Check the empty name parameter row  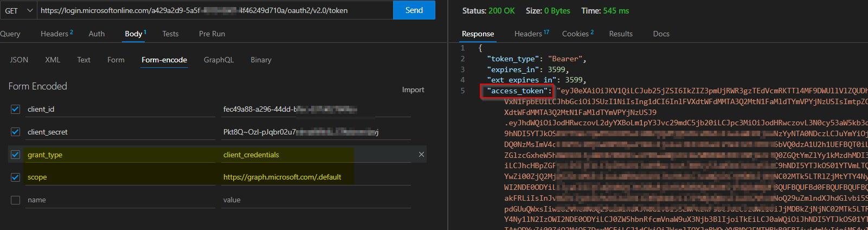[16, 200]
